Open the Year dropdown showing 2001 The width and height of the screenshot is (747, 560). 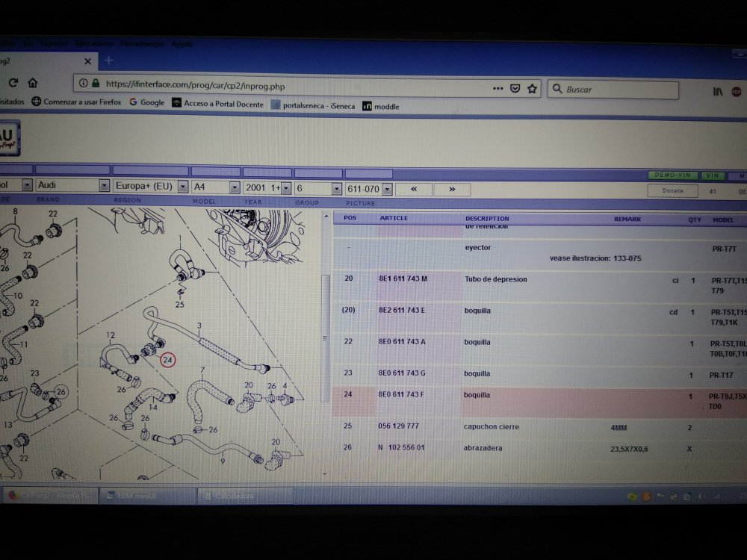(x=267, y=188)
